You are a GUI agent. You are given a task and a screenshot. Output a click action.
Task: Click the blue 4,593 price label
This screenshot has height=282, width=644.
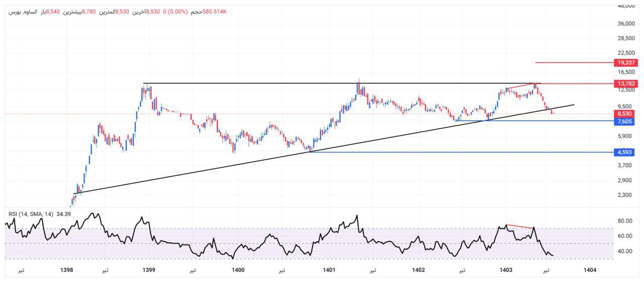point(624,152)
